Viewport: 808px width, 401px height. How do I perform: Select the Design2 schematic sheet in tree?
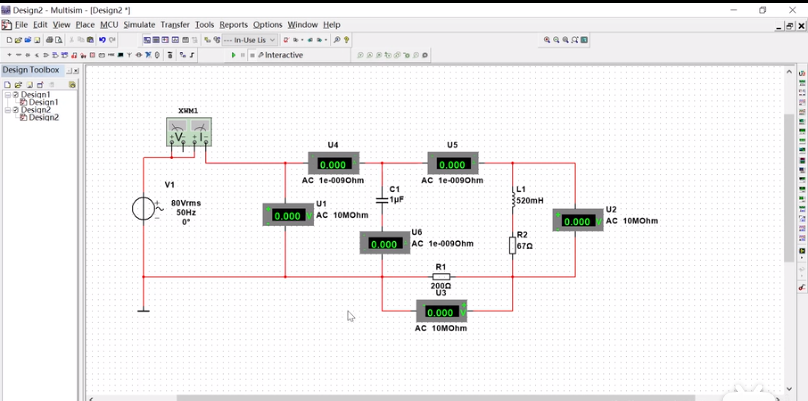click(43, 118)
